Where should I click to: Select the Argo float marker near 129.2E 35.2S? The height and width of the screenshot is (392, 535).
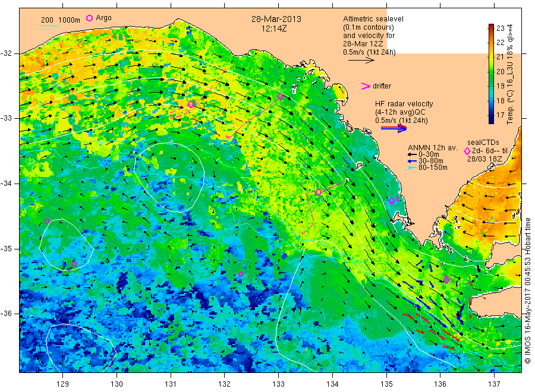74,264
